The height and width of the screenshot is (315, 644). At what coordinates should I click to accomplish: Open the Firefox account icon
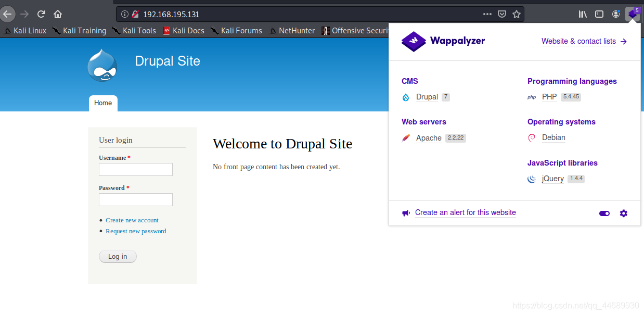pyautogui.click(x=616, y=14)
